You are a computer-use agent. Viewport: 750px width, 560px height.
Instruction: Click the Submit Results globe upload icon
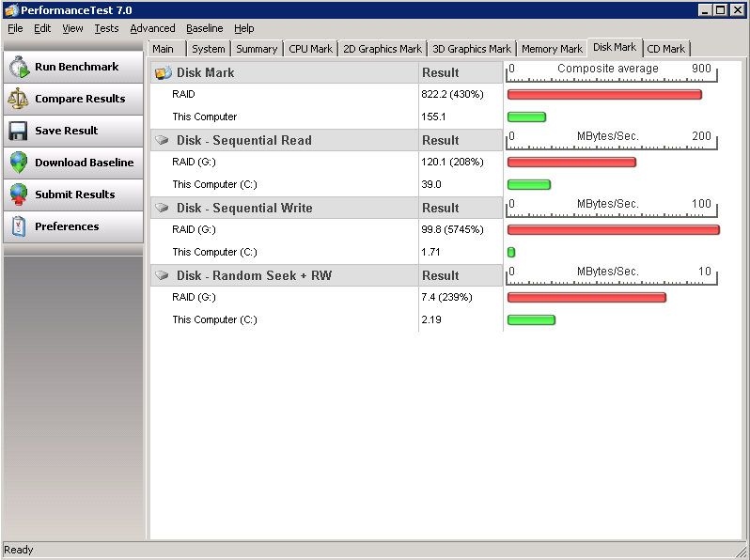click(x=19, y=194)
